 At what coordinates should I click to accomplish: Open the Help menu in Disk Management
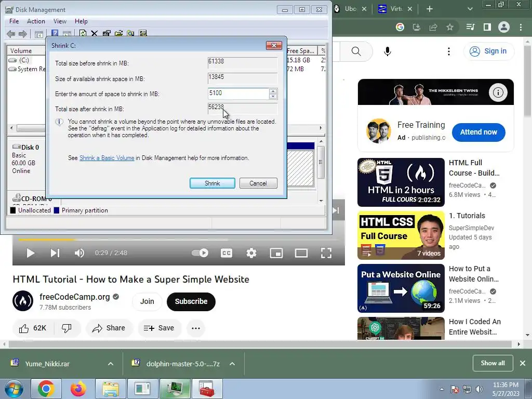81,21
